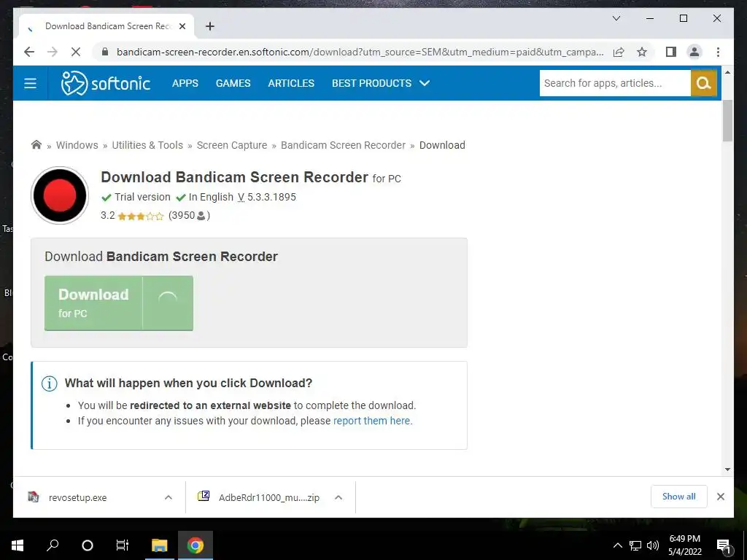Click the page vertical scrollbar thumb
This screenshot has height=560, width=747.
pos(727,121)
